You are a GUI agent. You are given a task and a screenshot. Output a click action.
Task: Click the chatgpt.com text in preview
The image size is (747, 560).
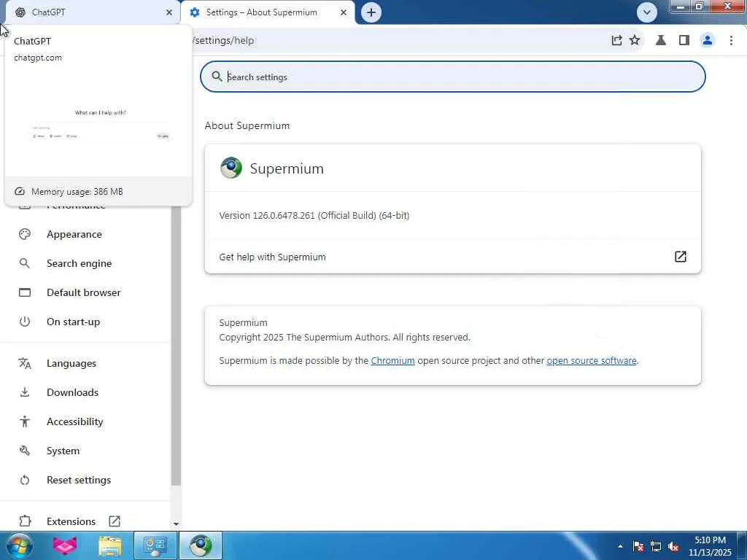[38, 58]
